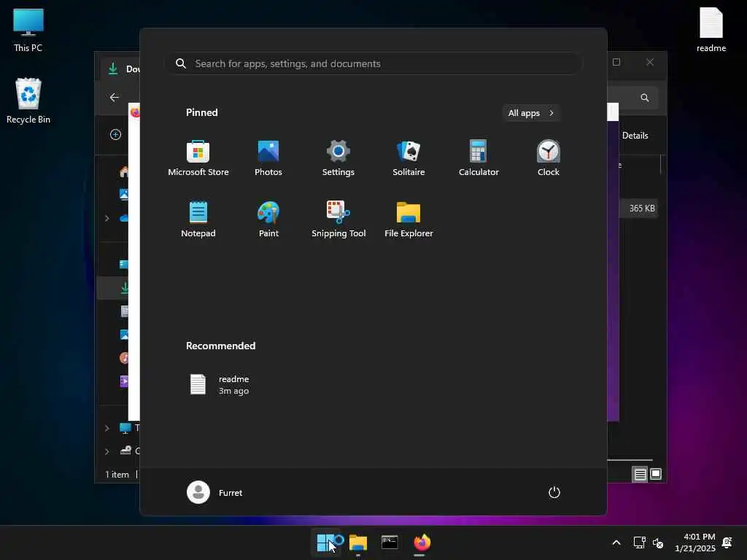Open the Calculator app
This screenshot has width=747, height=560.
[479, 158]
